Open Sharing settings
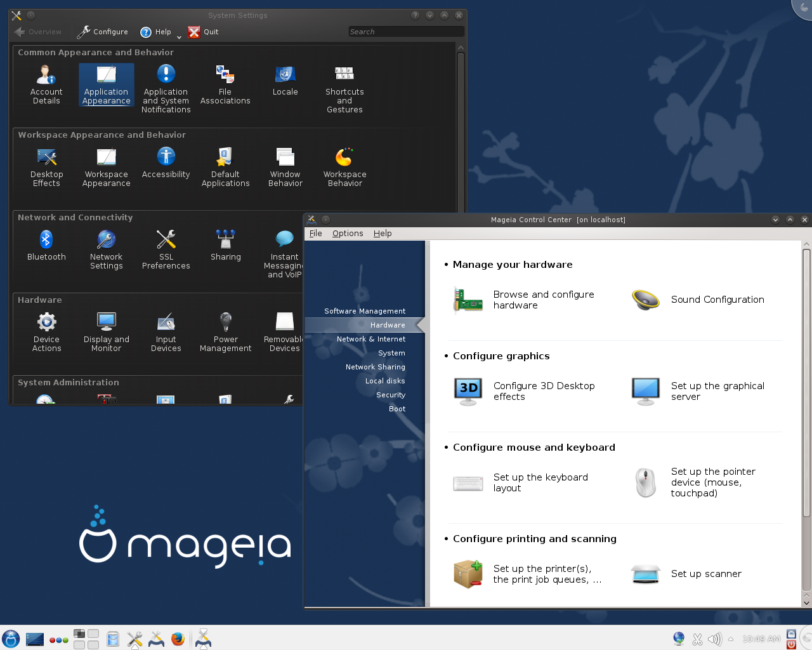Viewport: 812px width, 650px height. pyautogui.click(x=225, y=246)
